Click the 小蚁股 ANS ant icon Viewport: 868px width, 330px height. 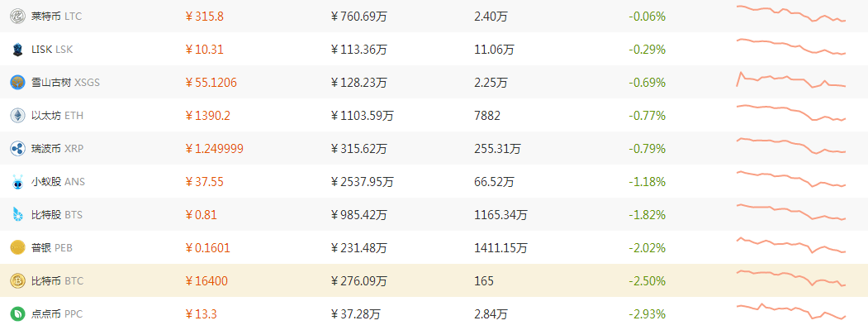pos(17,181)
